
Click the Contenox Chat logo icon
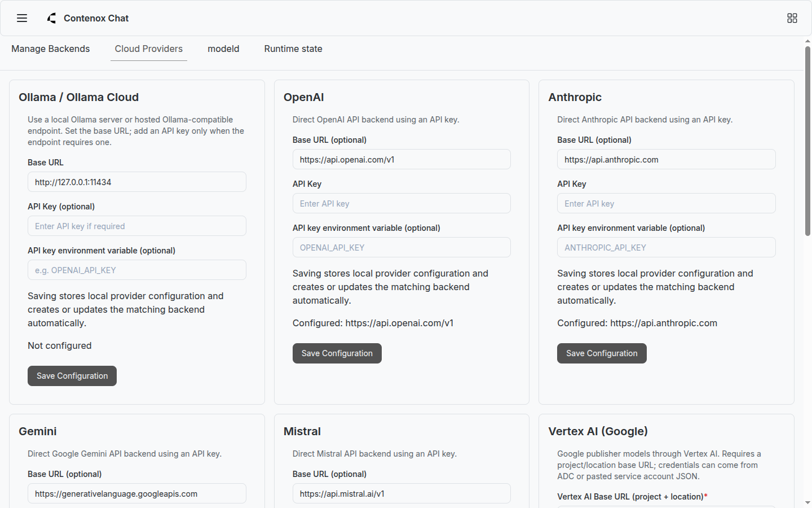click(x=52, y=18)
